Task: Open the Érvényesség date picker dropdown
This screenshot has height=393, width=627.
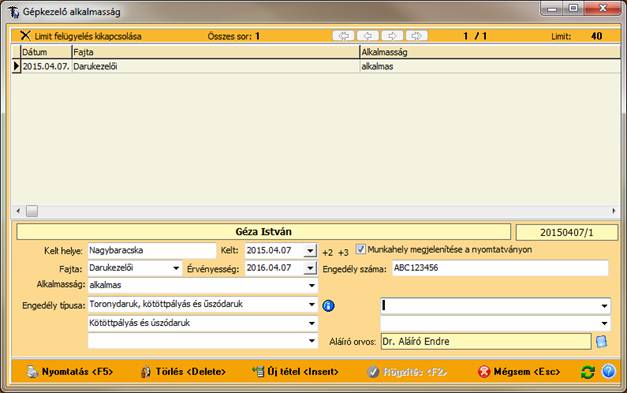Action: click(x=310, y=268)
